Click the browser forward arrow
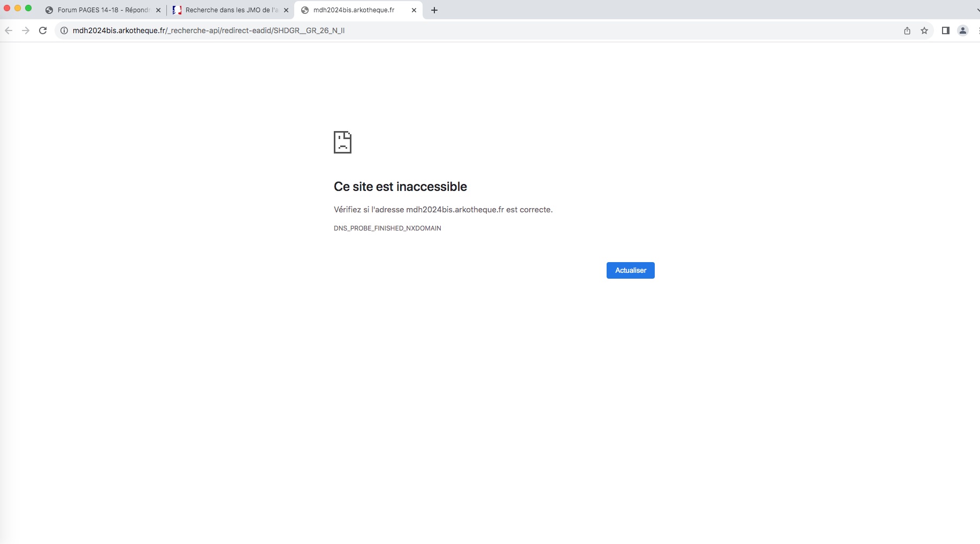The image size is (980, 544). click(x=26, y=30)
